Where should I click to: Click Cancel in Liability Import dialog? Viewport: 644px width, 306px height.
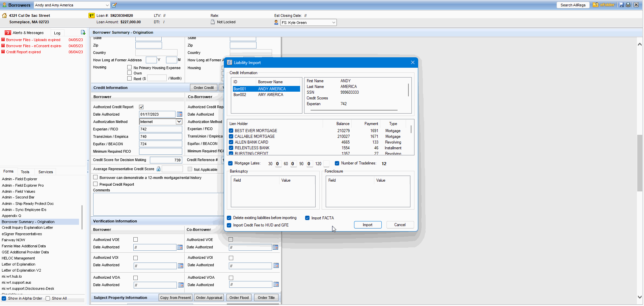(400, 225)
